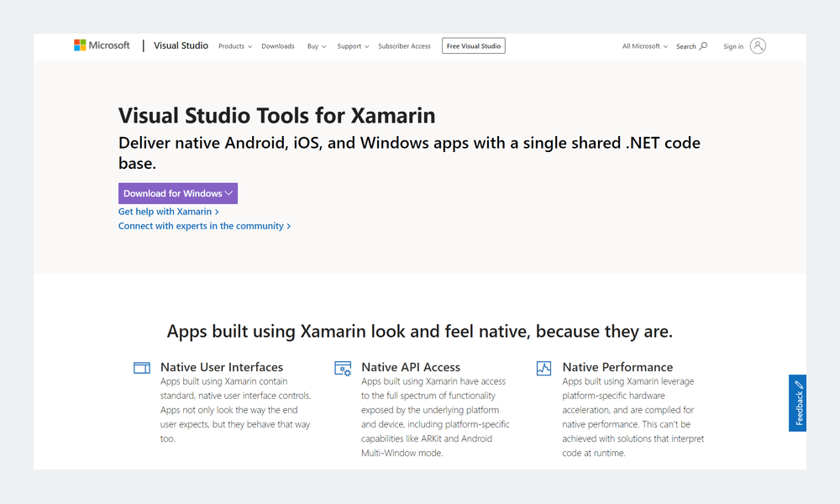Expand the Support menu
Viewport: 840px width, 504px height.
353,46
